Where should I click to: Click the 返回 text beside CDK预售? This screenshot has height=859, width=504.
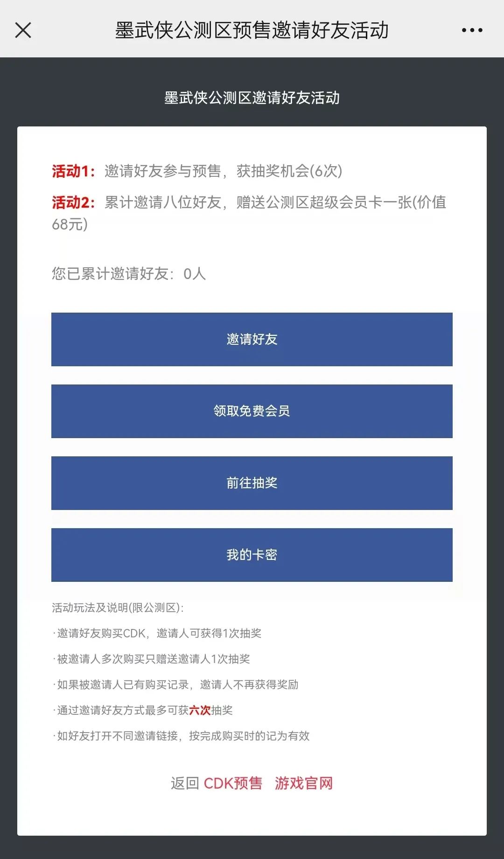point(185,783)
